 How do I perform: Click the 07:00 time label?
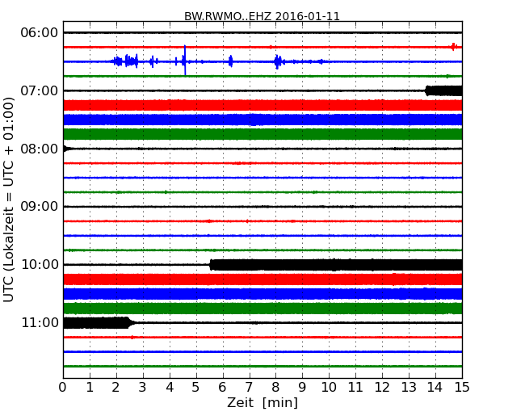pyautogui.click(x=40, y=90)
